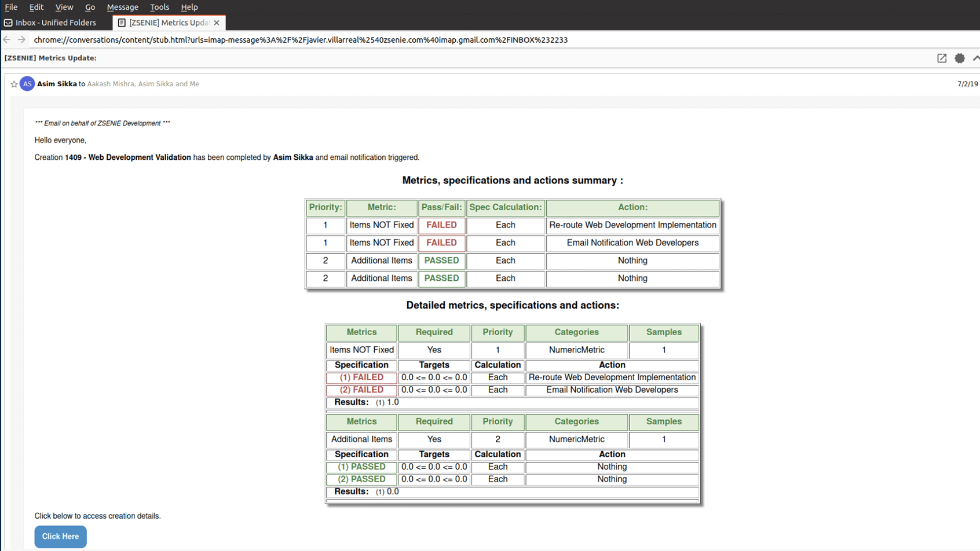Click 'Items NOT Fixed' in detailed metrics table
980x551 pixels.
361,350
